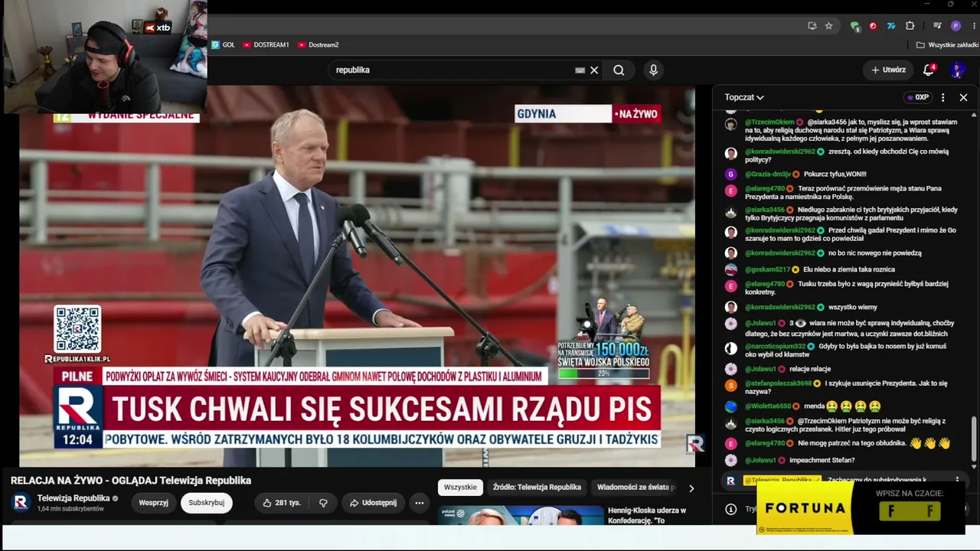Share the video via Udostępnij

tap(373, 503)
